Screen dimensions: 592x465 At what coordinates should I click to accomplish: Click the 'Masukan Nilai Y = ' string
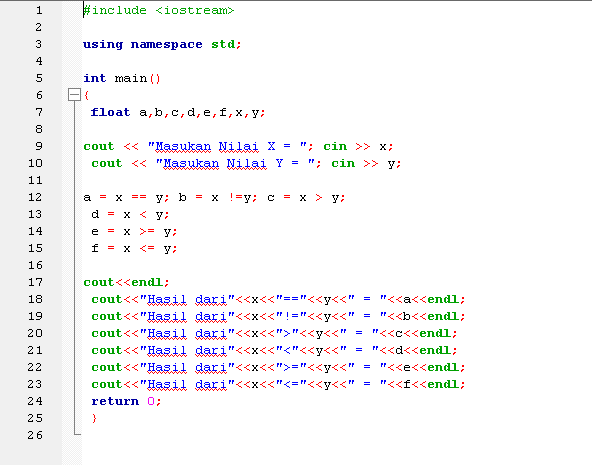pos(235,163)
